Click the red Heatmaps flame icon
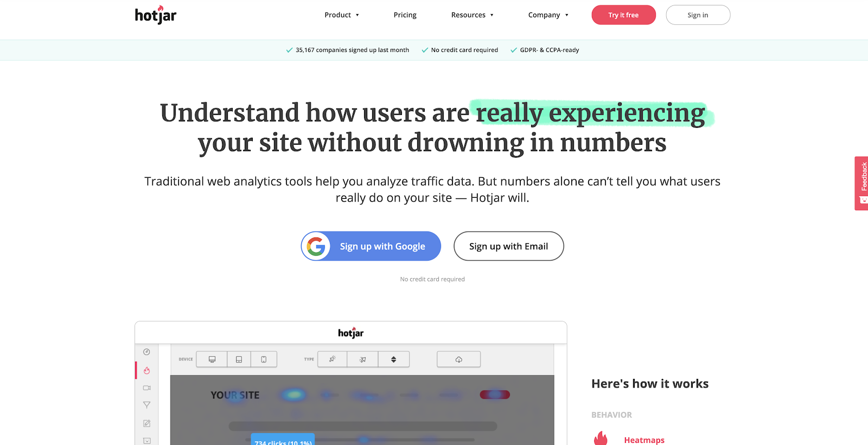The image size is (868, 445). click(601, 438)
